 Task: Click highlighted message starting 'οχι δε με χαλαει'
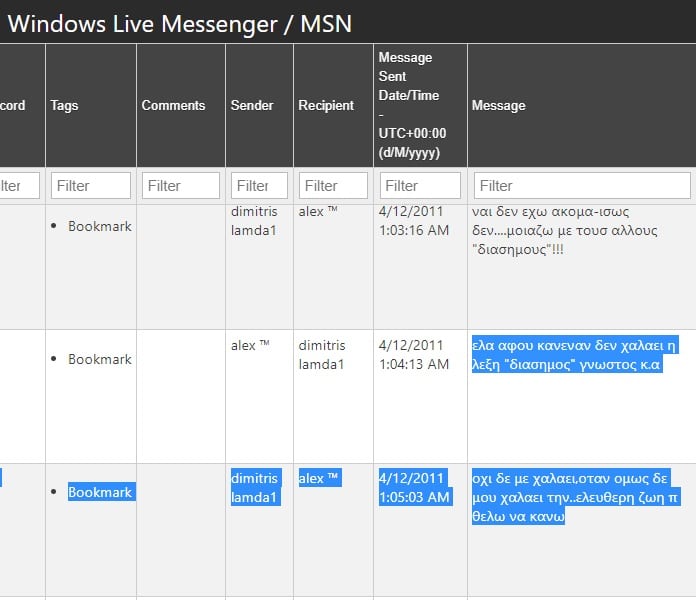point(576,497)
